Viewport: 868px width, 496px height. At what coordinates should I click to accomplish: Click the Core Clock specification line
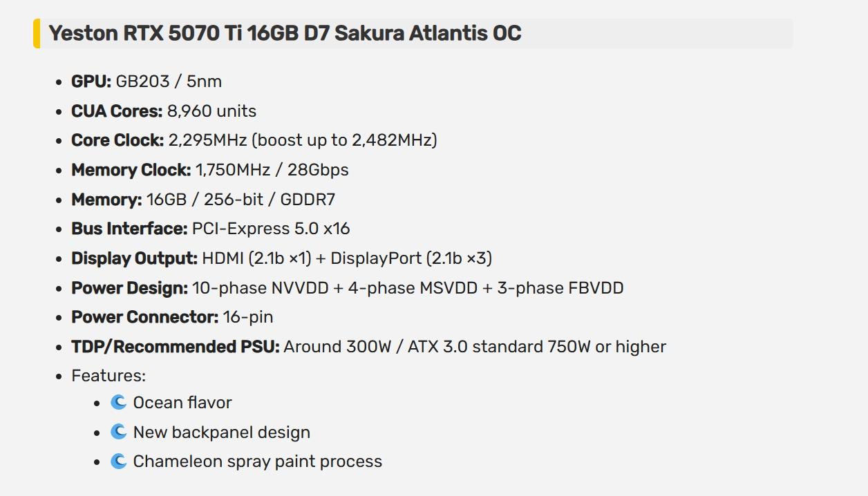(x=254, y=140)
